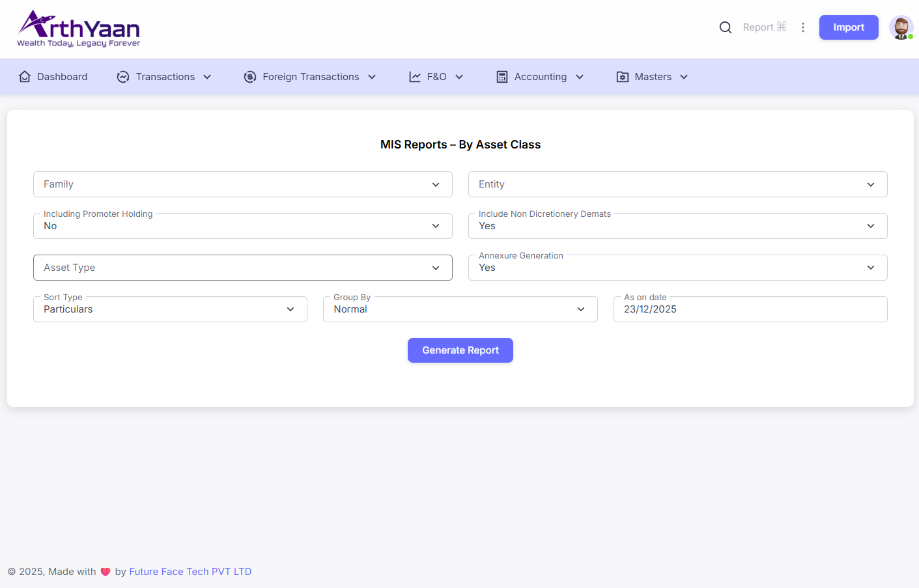This screenshot has width=919, height=588.
Task: Change Including Promoter Holding selection
Action: pos(242,226)
